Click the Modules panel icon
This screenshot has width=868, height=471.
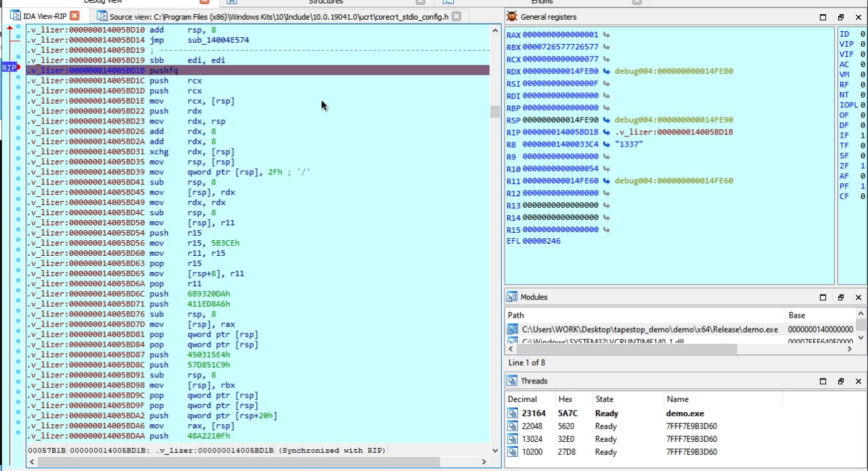point(512,297)
